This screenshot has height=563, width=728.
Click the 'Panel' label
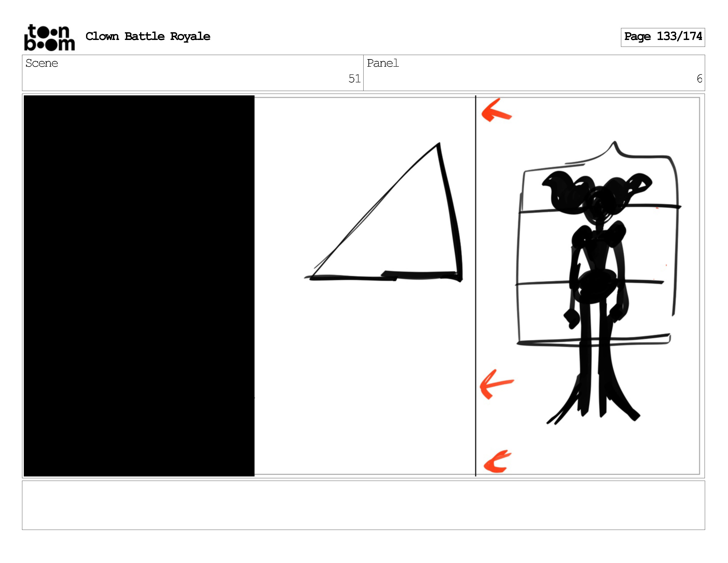click(x=383, y=63)
